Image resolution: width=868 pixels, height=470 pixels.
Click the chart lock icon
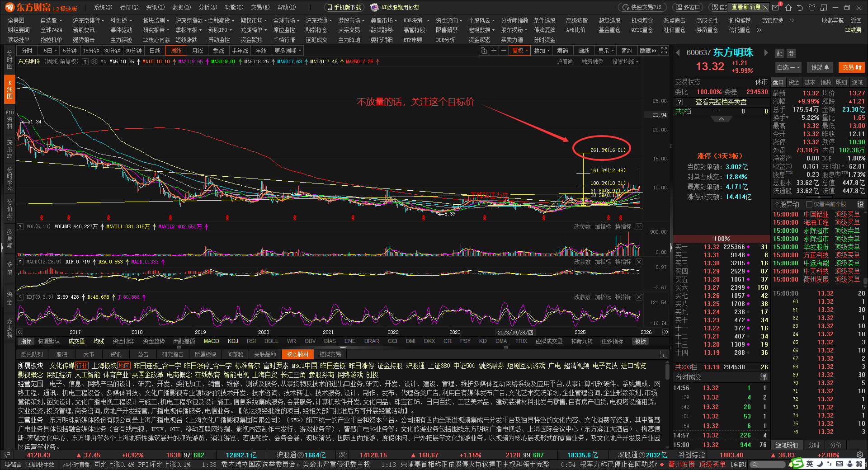484,51
